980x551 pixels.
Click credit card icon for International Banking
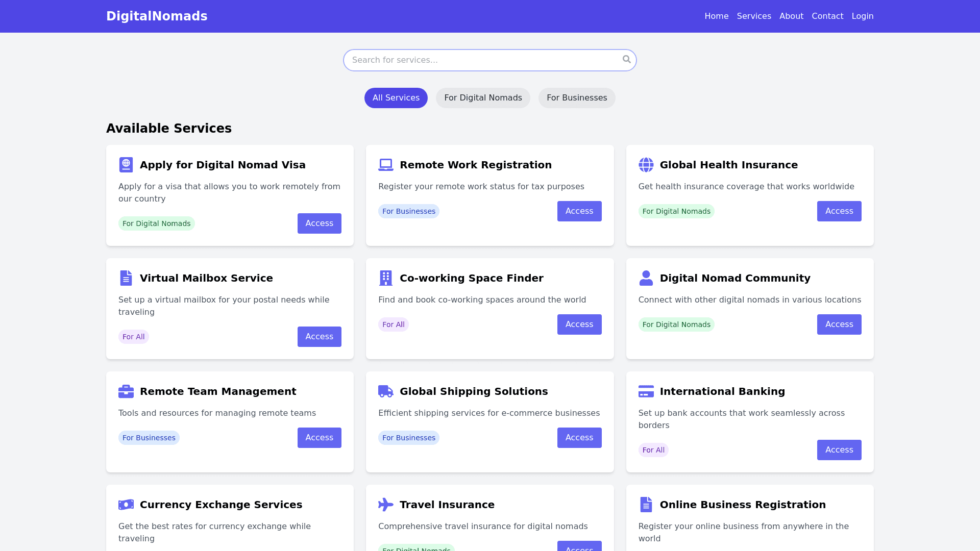(x=646, y=391)
